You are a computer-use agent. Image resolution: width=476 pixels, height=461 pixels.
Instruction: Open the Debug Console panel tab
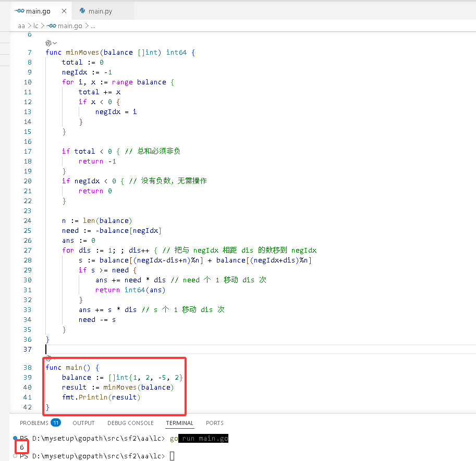130,423
